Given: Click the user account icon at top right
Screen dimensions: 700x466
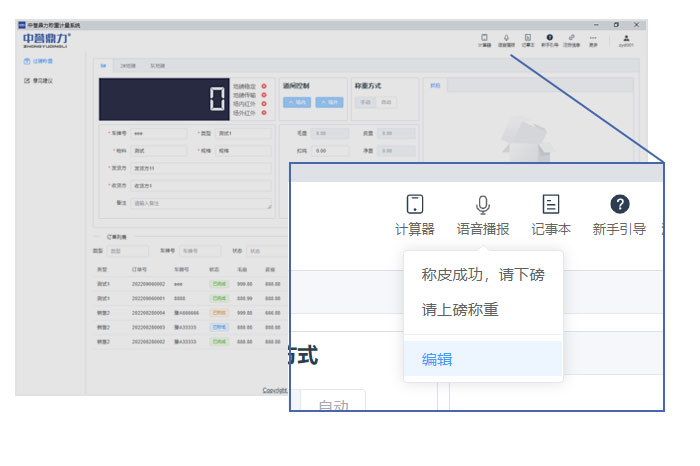Looking at the screenshot, I should (626, 37).
